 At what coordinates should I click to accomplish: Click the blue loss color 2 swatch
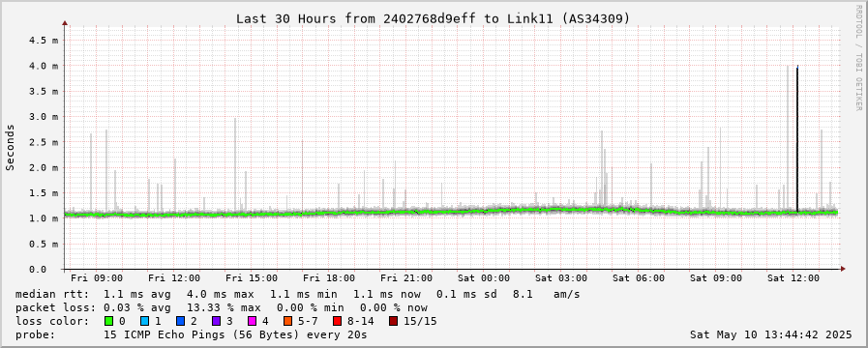pyautogui.click(x=180, y=321)
